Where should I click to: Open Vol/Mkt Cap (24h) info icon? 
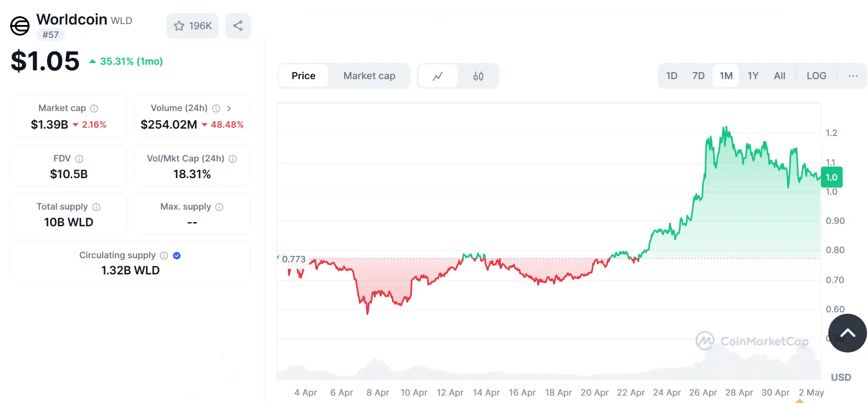point(233,159)
